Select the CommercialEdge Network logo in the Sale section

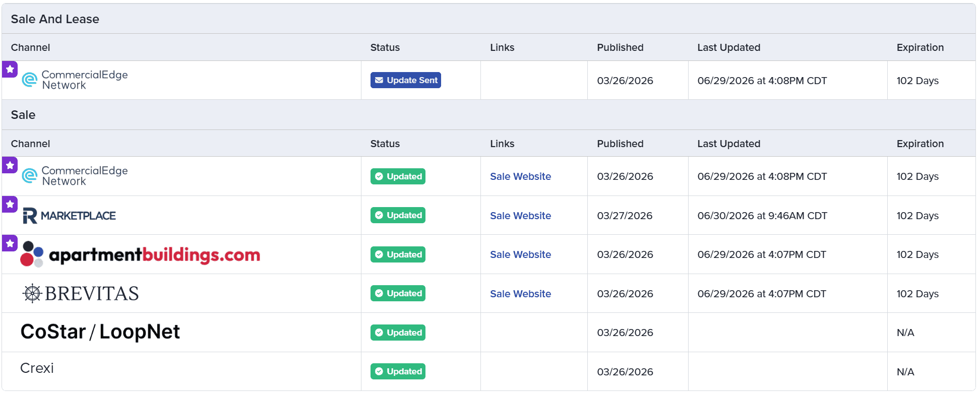pos(75,176)
